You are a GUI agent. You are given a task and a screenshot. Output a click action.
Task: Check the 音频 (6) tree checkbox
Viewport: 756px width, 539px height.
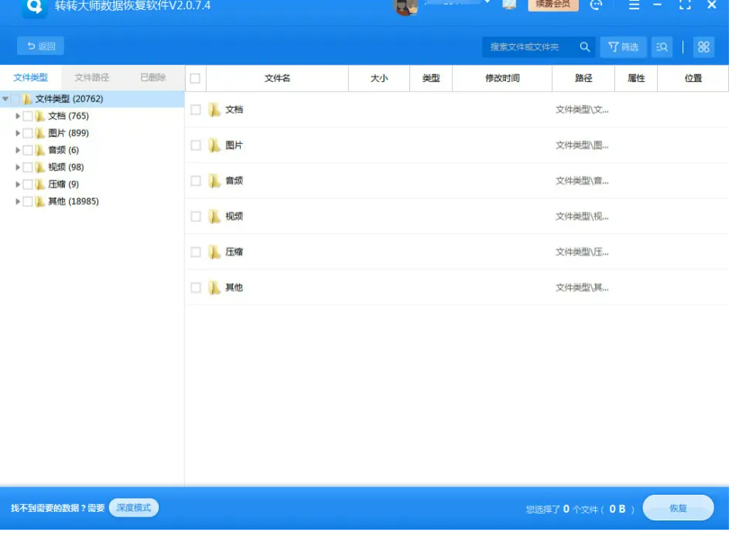tap(28, 150)
